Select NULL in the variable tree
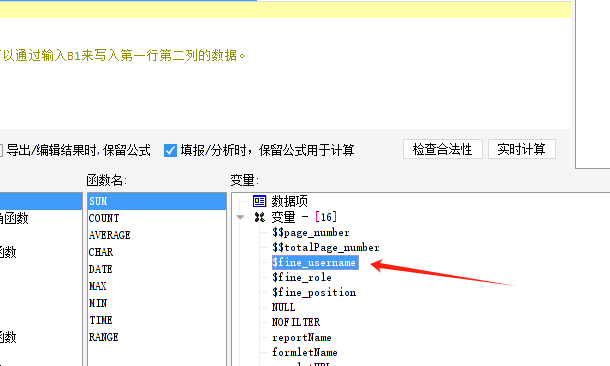This screenshot has width=610, height=366. click(284, 307)
